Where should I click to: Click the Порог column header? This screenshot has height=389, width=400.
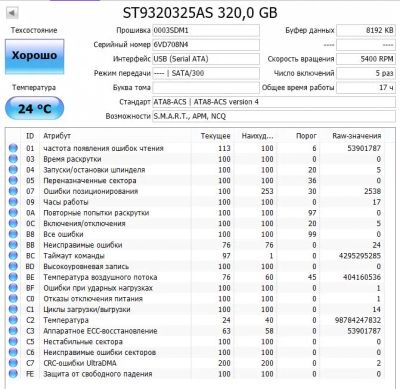click(306, 136)
